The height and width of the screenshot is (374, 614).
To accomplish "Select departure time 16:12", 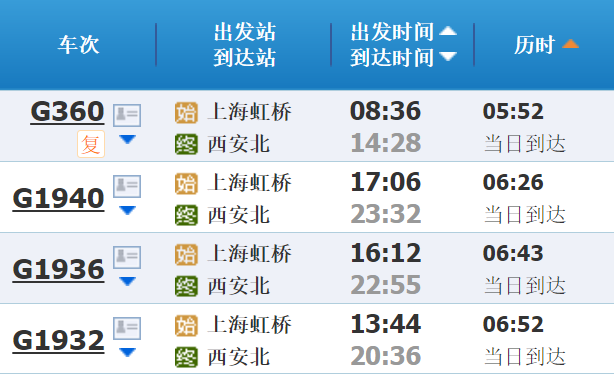I will [385, 253].
